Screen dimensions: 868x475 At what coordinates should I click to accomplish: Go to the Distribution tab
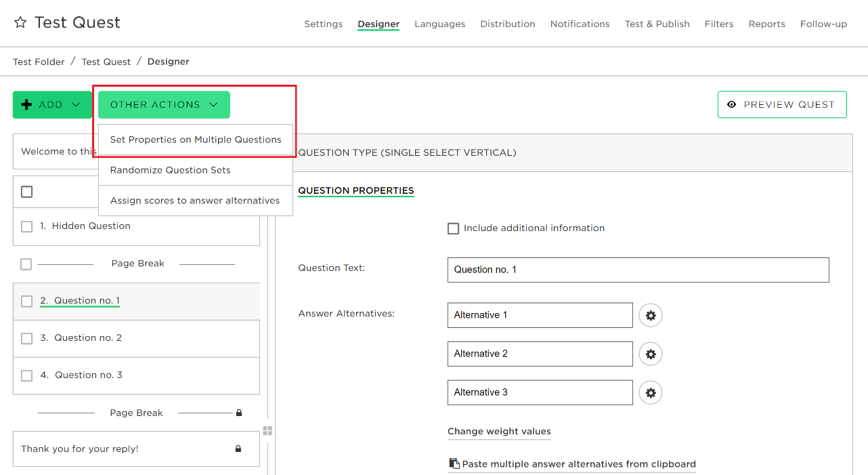[x=508, y=24]
